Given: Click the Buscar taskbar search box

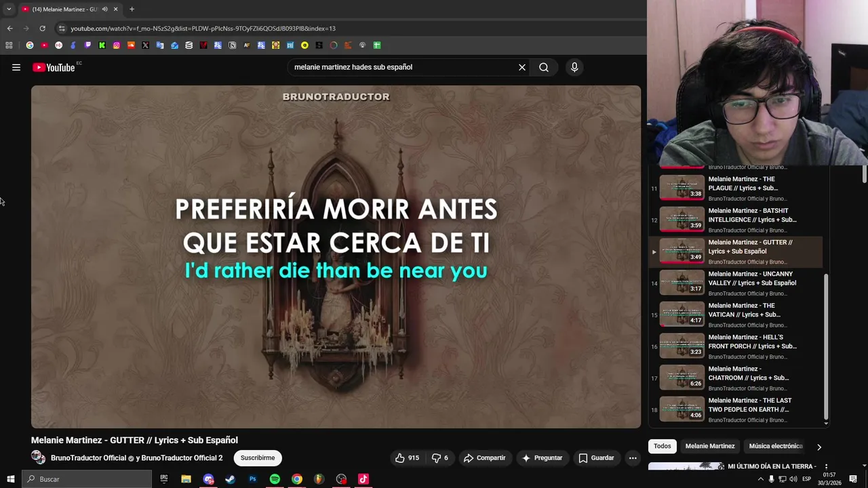Looking at the screenshot, I should [86, 479].
